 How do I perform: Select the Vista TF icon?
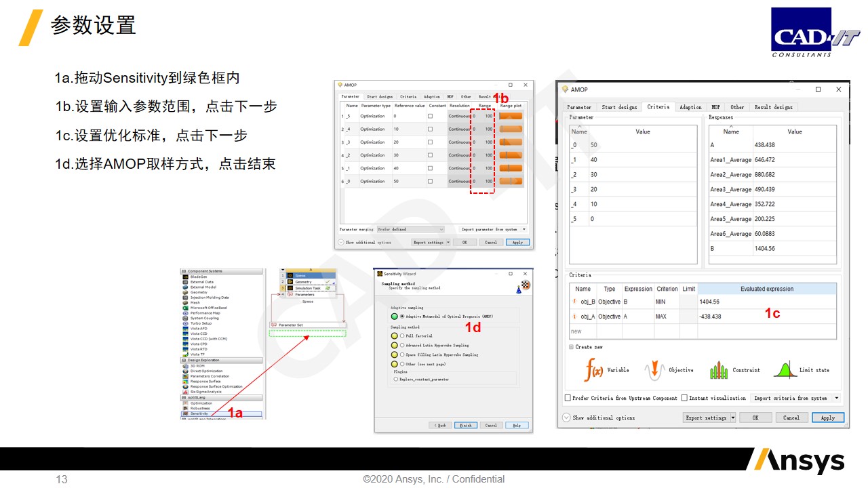point(185,354)
